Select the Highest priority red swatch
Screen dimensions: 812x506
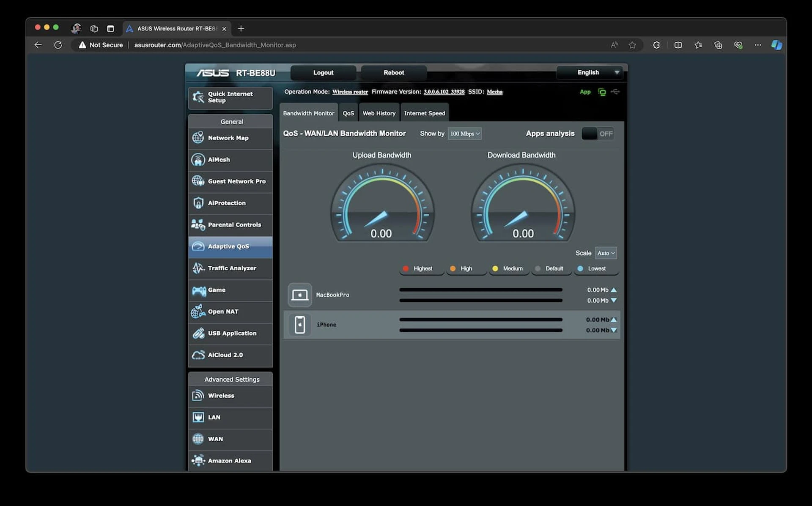(x=406, y=268)
